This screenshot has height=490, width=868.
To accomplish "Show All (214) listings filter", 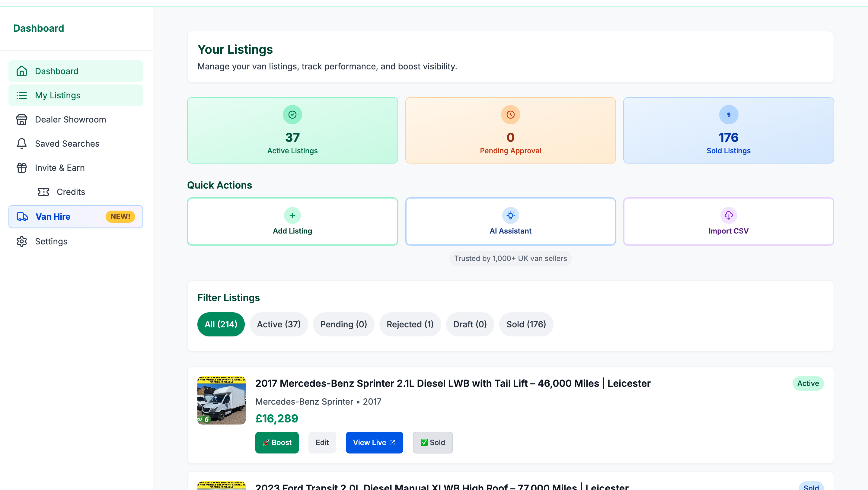I will 221,324.
